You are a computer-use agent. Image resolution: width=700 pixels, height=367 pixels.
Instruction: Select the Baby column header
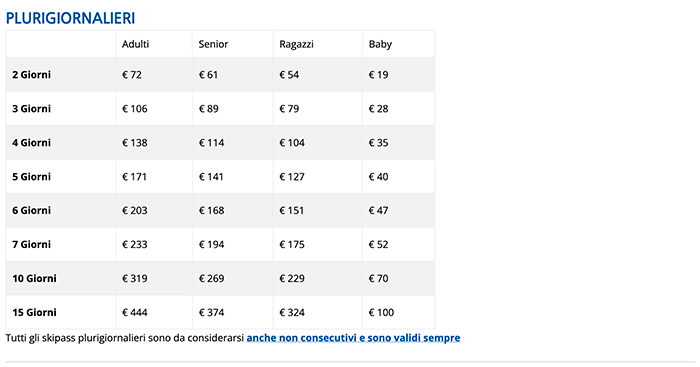click(380, 44)
